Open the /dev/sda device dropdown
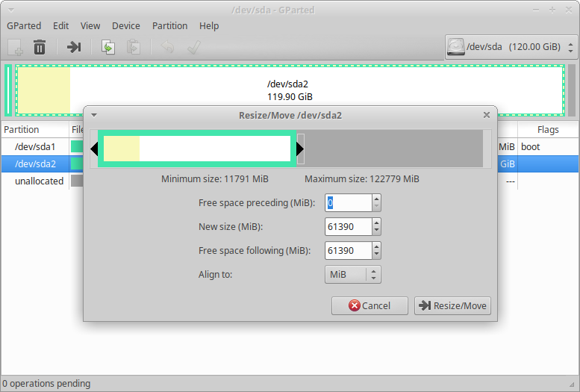This screenshot has width=580, height=392. click(x=511, y=47)
